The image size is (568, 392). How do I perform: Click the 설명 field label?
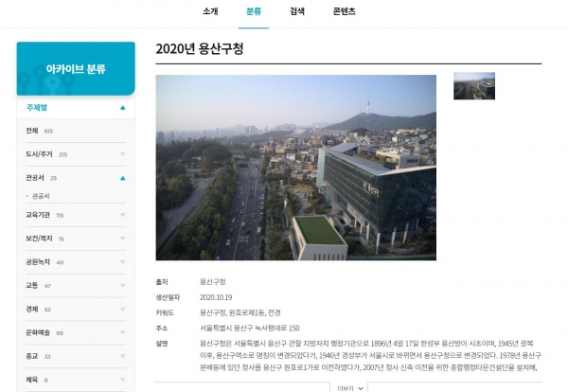pos(162,344)
